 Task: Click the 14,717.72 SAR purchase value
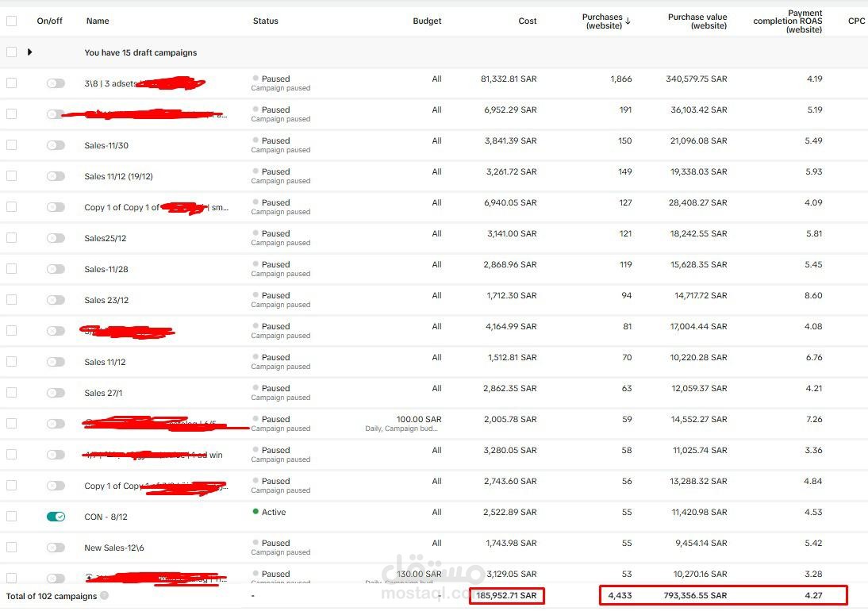[701, 296]
